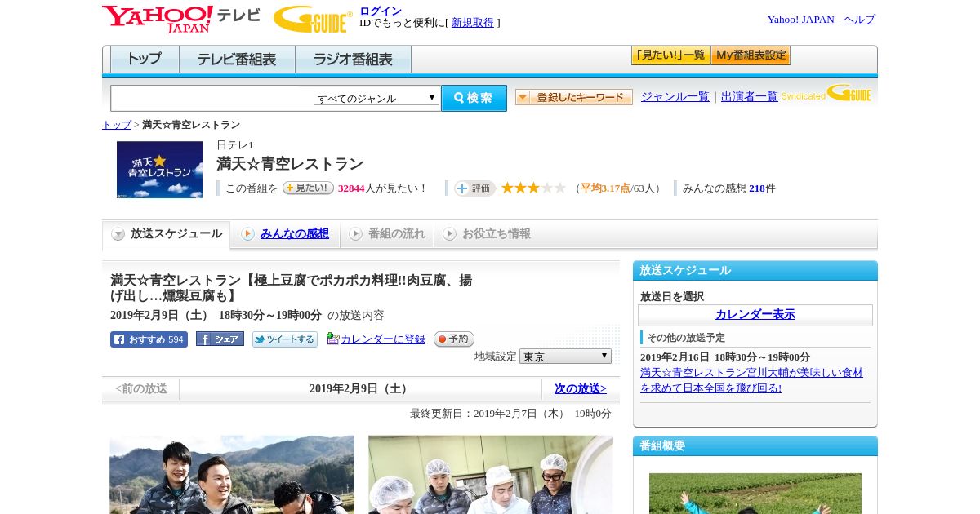980x514 pixels.
Task: Click the photo of people in hairnets
Action: (491, 474)
